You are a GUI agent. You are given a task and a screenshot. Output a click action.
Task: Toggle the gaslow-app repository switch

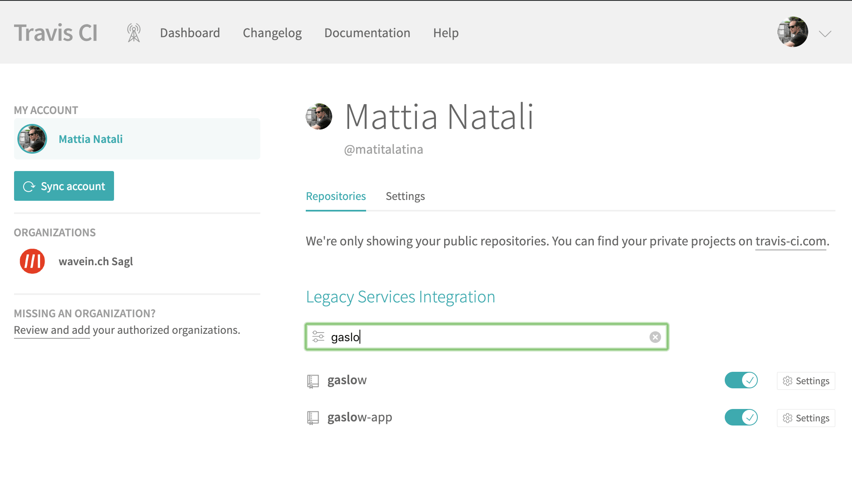point(741,417)
